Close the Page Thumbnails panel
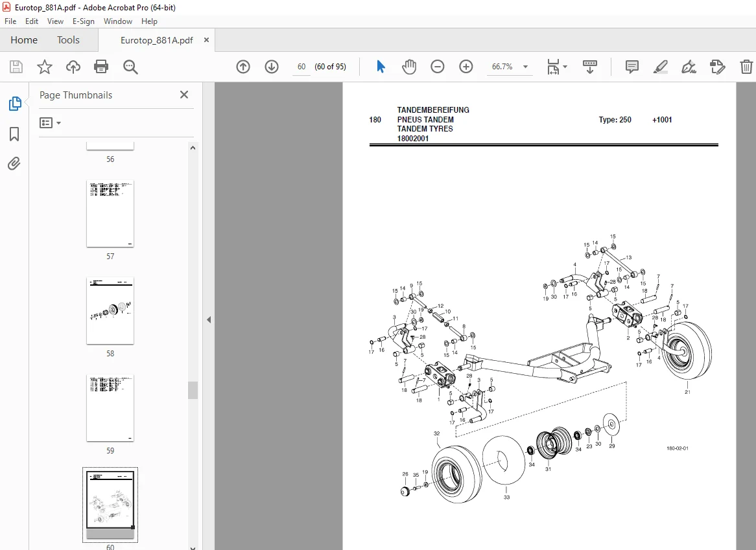The width and height of the screenshot is (756, 550). pos(184,95)
